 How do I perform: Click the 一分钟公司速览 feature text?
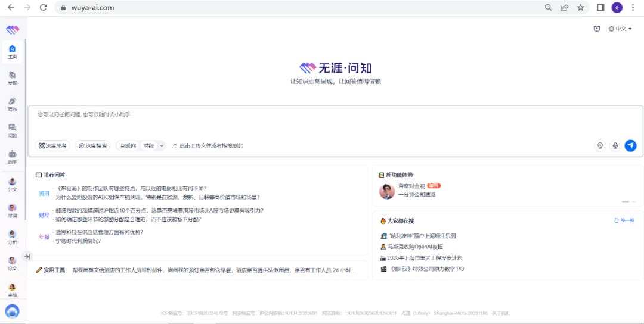pos(417,195)
